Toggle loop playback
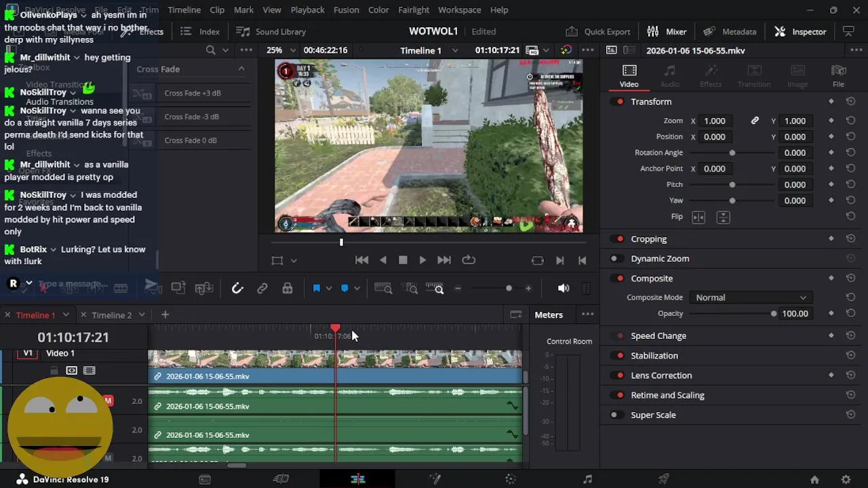 469,260
